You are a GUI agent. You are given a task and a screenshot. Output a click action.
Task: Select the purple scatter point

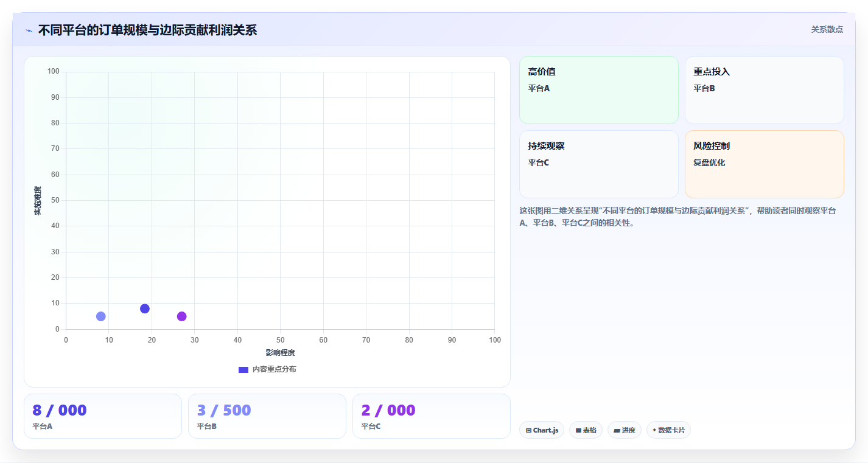pyautogui.click(x=182, y=316)
